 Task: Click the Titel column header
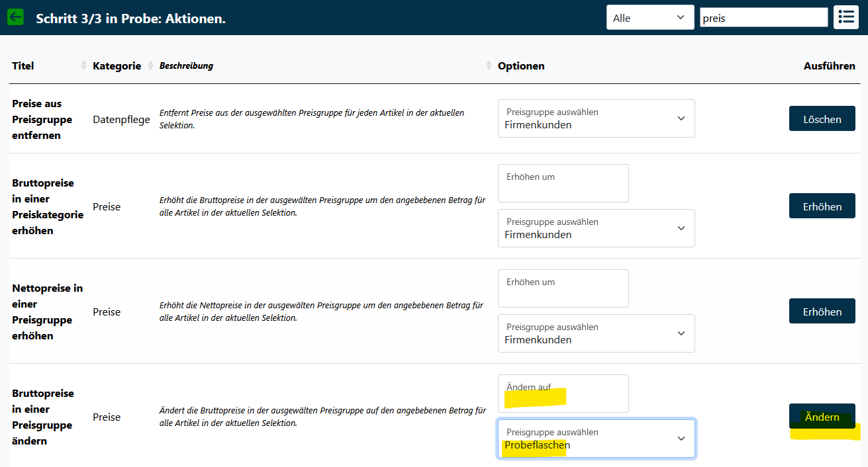23,65
